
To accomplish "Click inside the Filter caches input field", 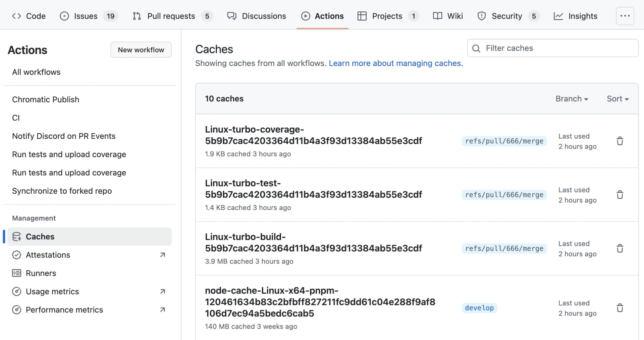I will coord(537,48).
